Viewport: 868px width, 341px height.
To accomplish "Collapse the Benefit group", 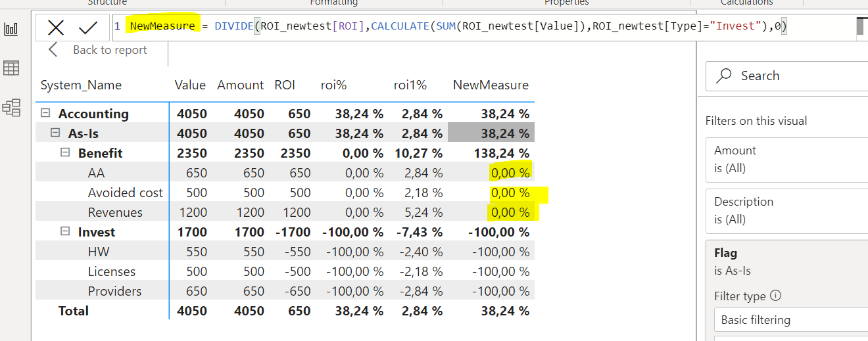I will pos(65,152).
